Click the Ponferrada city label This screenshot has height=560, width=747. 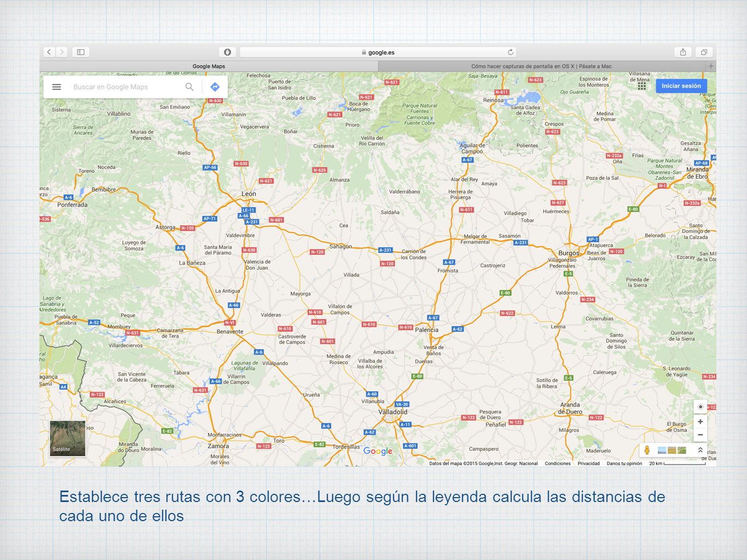click(x=72, y=205)
